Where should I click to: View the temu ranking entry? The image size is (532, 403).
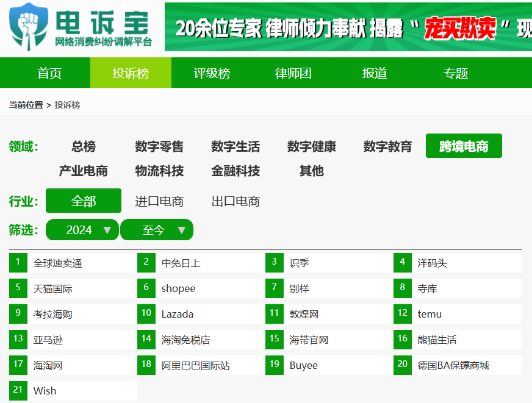[x=458, y=314]
